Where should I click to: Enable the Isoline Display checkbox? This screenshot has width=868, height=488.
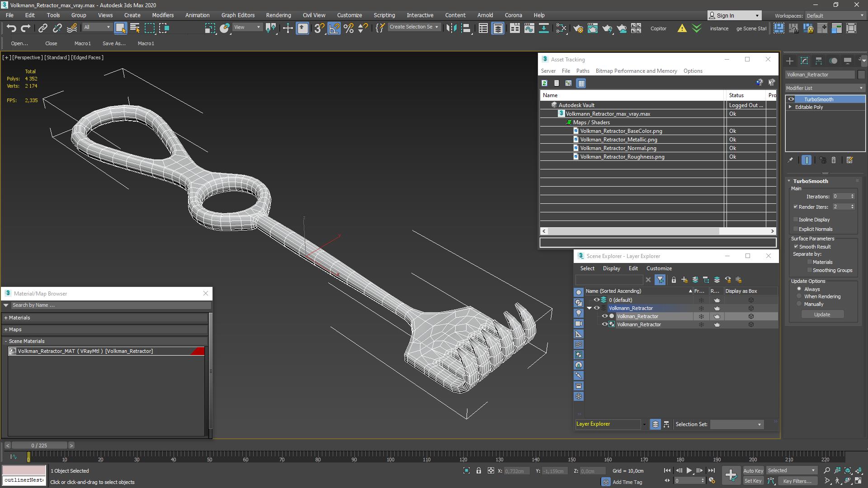796,219
